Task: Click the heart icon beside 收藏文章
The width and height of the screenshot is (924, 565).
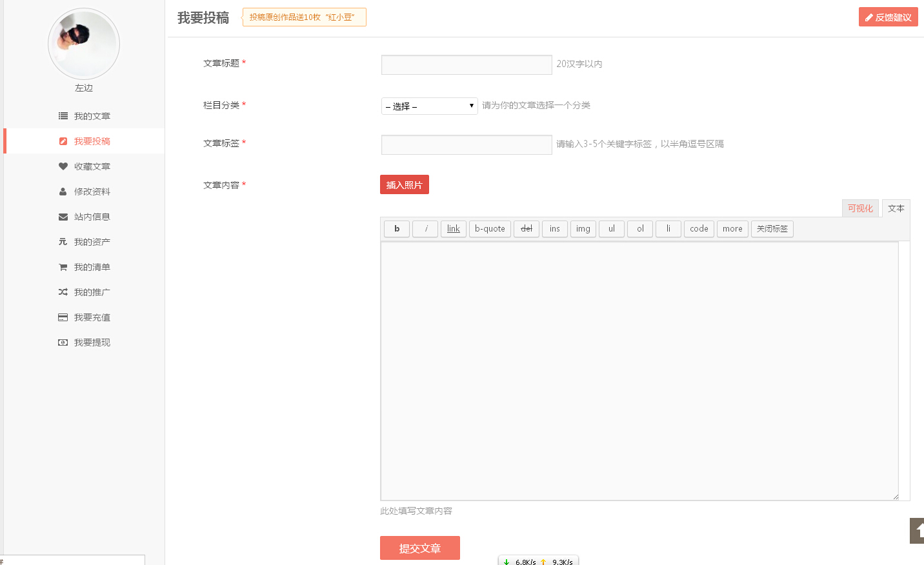Action: pyautogui.click(x=63, y=166)
